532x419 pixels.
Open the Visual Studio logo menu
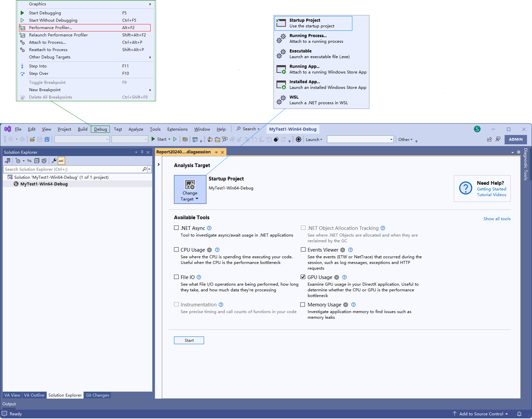click(8, 129)
